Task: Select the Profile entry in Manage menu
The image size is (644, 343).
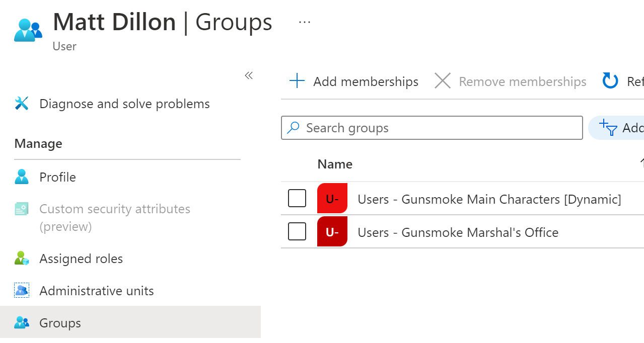Action: (x=57, y=177)
